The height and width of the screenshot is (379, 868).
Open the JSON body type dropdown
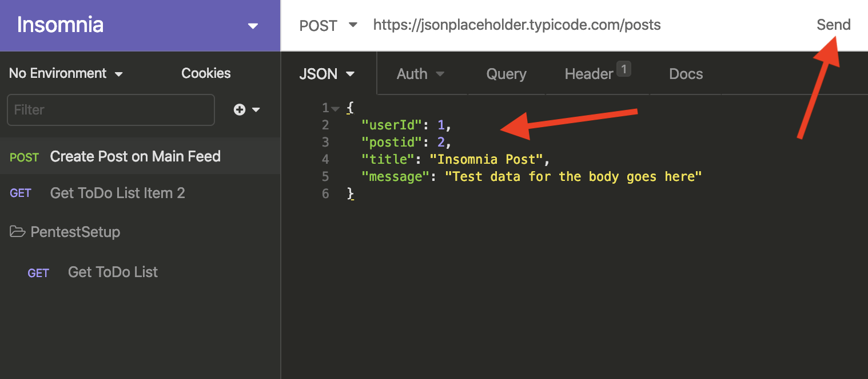point(327,73)
